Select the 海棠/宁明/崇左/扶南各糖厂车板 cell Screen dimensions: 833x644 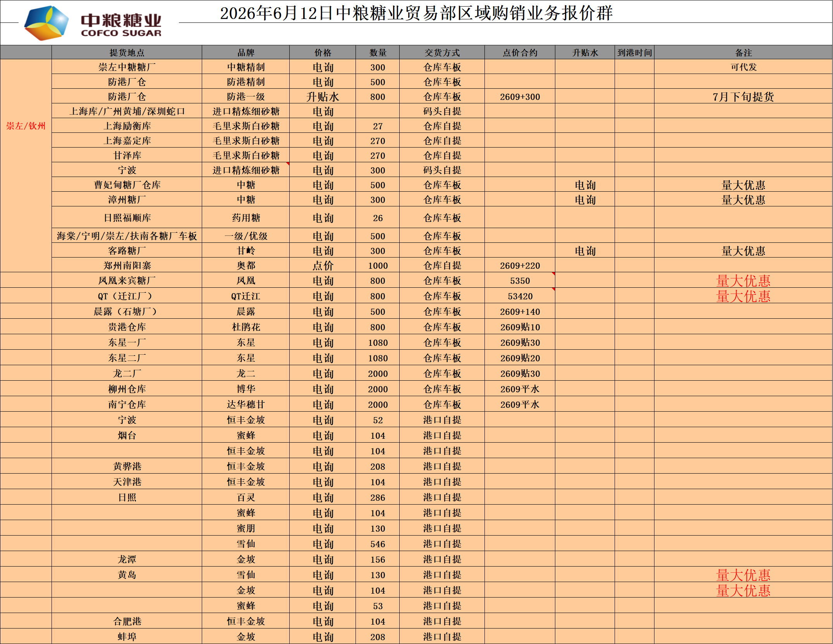(x=127, y=236)
